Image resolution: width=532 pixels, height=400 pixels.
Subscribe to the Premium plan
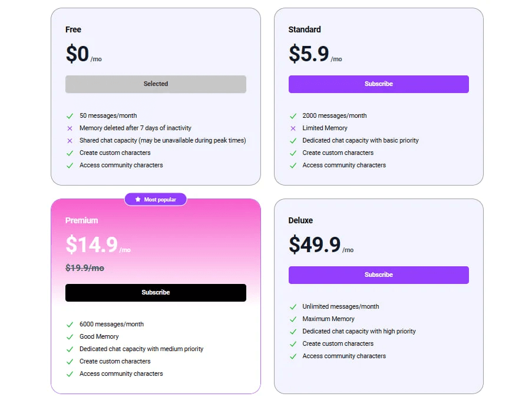pyautogui.click(x=156, y=293)
